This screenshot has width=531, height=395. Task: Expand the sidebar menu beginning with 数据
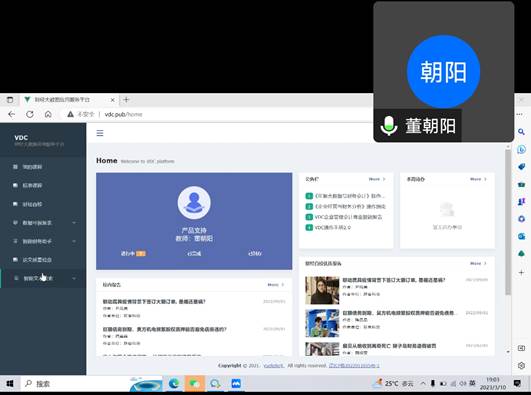pos(43,223)
